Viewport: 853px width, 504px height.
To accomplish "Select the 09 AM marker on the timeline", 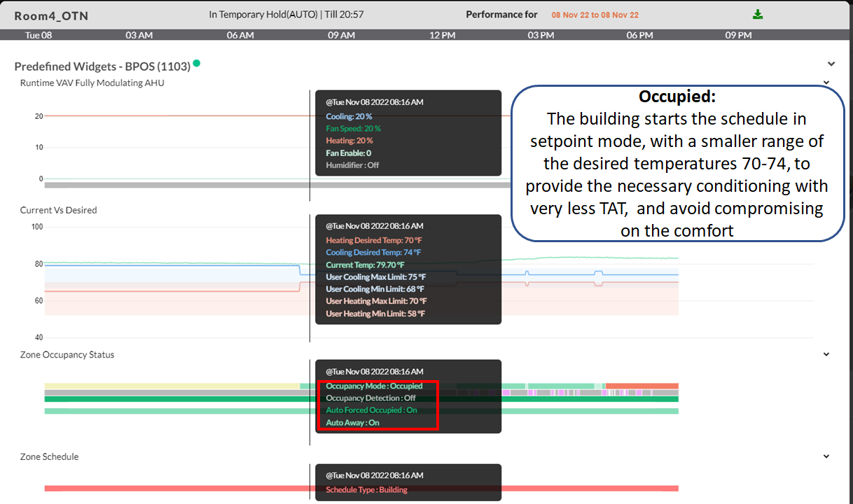I will pyautogui.click(x=341, y=35).
